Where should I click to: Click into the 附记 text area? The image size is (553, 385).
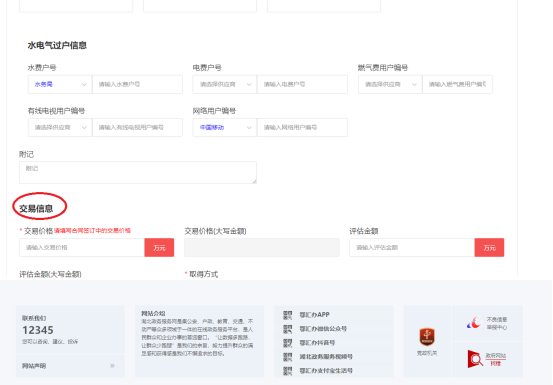[x=138, y=172]
